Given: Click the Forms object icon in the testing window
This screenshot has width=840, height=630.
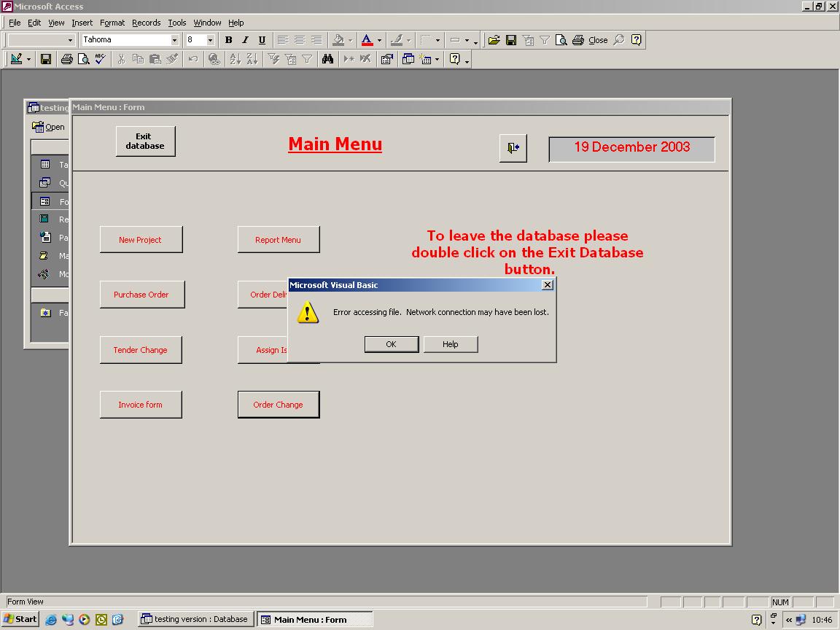Looking at the screenshot, I should 45,201.
